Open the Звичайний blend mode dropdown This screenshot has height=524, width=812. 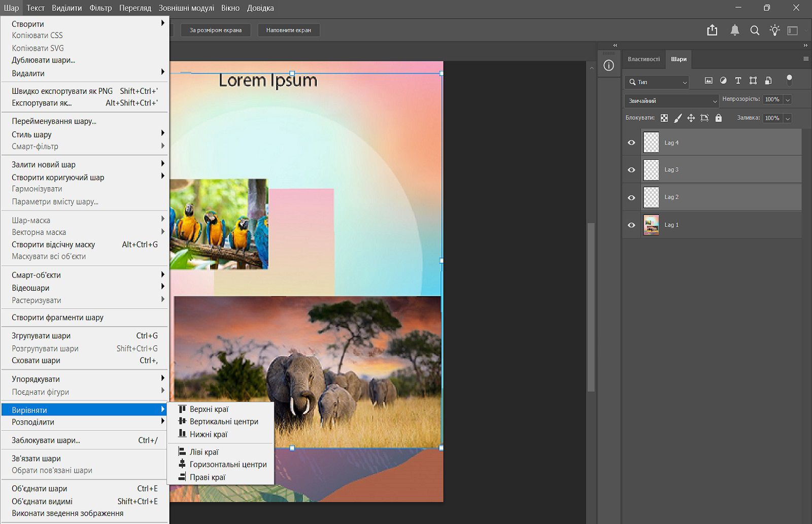click(671, 101)
